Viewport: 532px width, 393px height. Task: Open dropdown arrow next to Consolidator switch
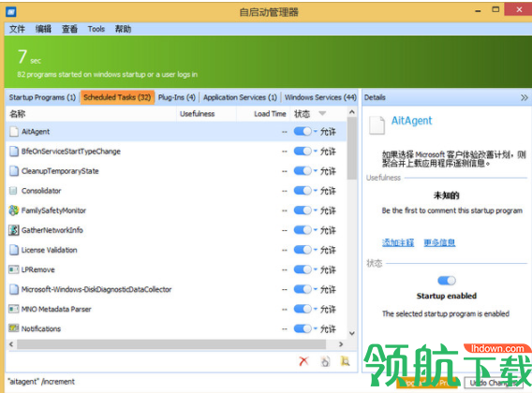pyautogui.click(x=316, y=191)
